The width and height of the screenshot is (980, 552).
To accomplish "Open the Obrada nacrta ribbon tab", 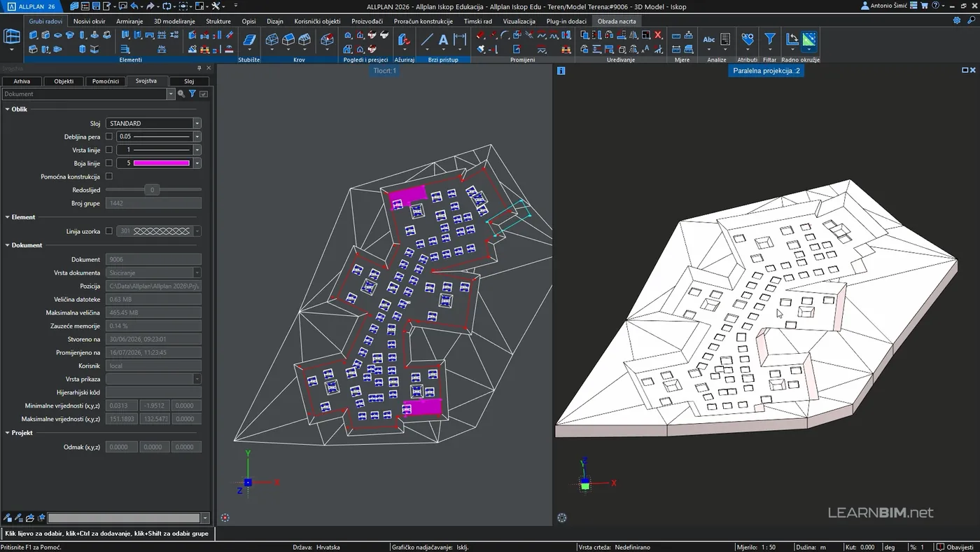I will tap(617, 21).
